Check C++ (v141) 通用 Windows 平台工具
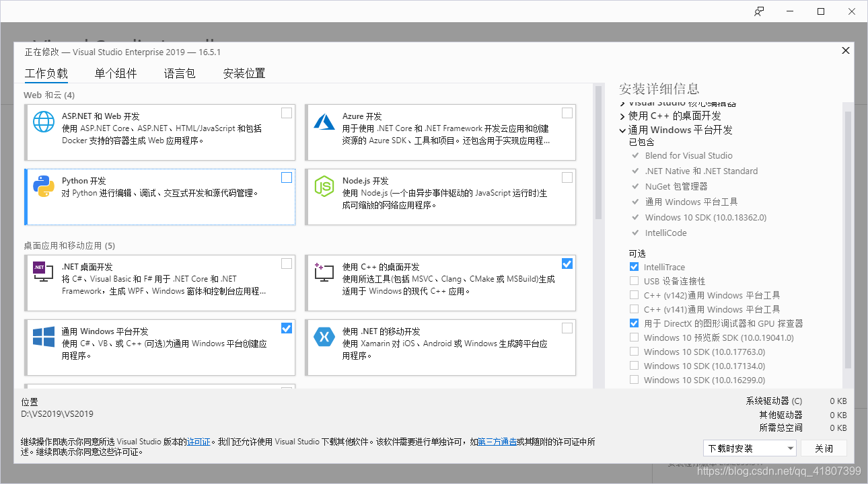The width and height of the screenshot is (868, 484). (x=635, y=309)
